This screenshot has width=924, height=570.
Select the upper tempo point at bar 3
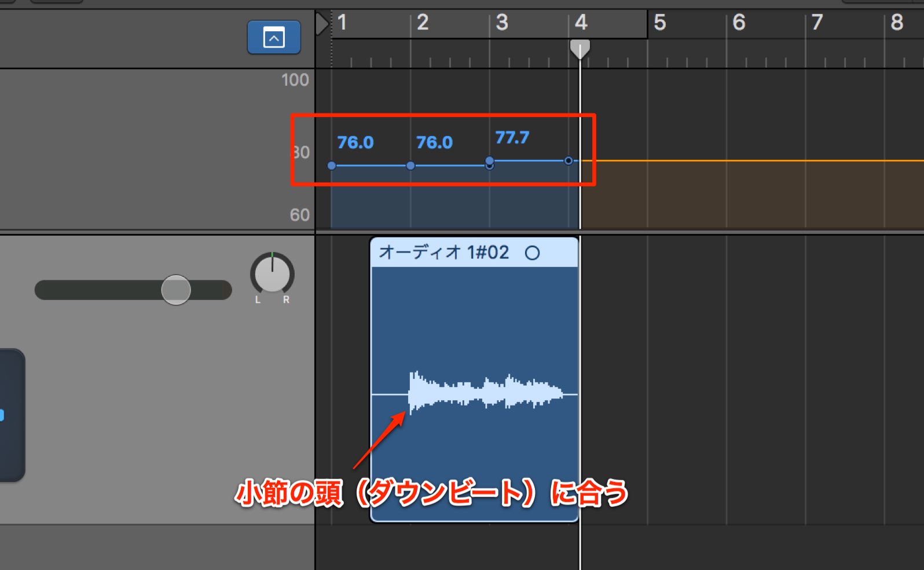pyautogui.click(x=490, y=160)
